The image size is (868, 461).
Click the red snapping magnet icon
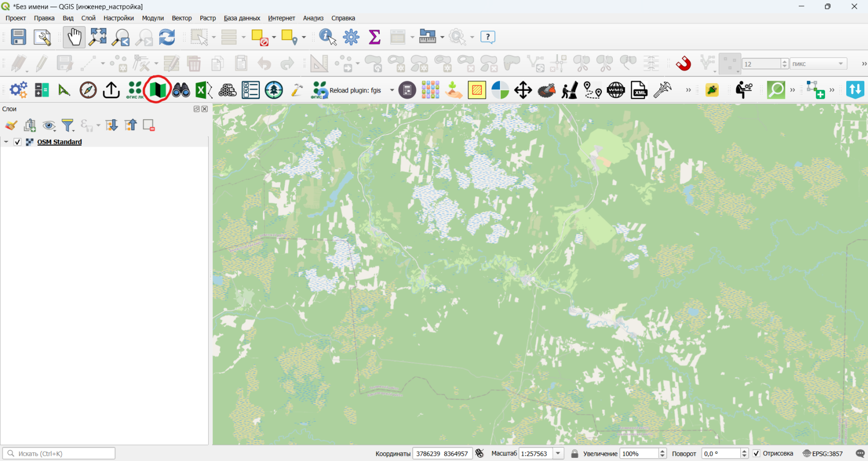[684, 63]
